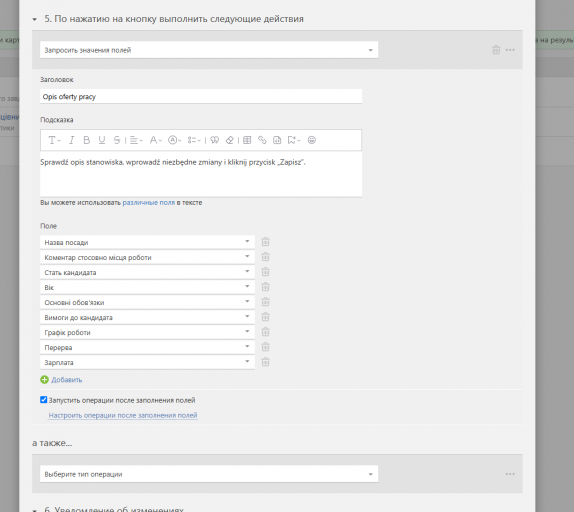The image size is (574, 512).
Task: Open font color picker in hint toolbar
Action: [x=155, y=140]
